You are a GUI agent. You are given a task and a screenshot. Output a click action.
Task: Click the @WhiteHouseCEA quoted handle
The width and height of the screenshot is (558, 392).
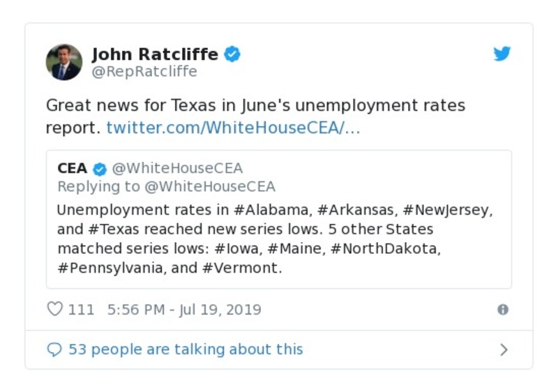coord(177,169)
